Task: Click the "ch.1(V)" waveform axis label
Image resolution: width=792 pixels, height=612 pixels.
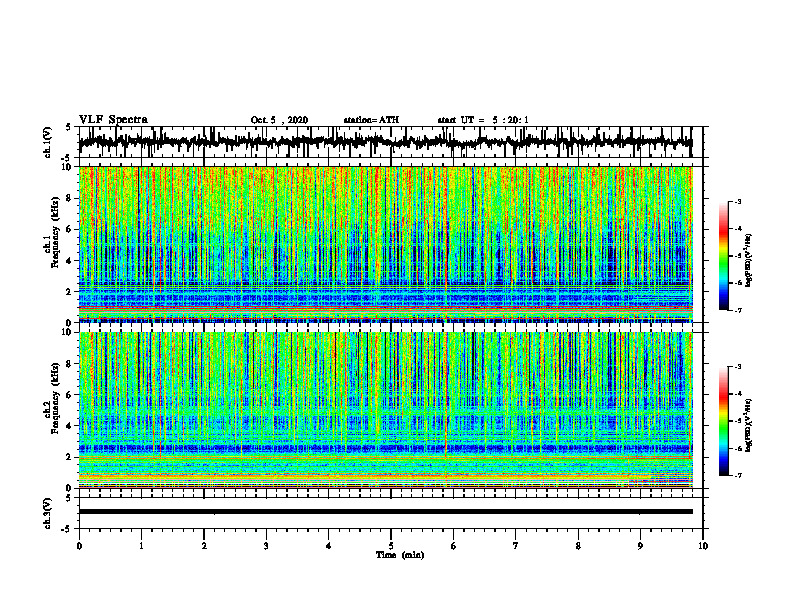Action: [48, 142]
